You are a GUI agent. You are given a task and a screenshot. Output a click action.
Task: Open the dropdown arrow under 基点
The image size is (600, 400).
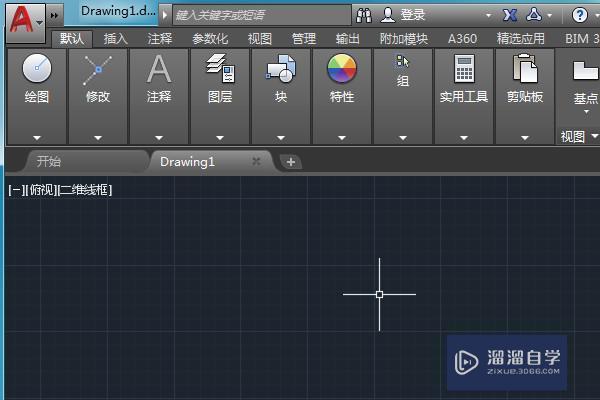[586, 112]
